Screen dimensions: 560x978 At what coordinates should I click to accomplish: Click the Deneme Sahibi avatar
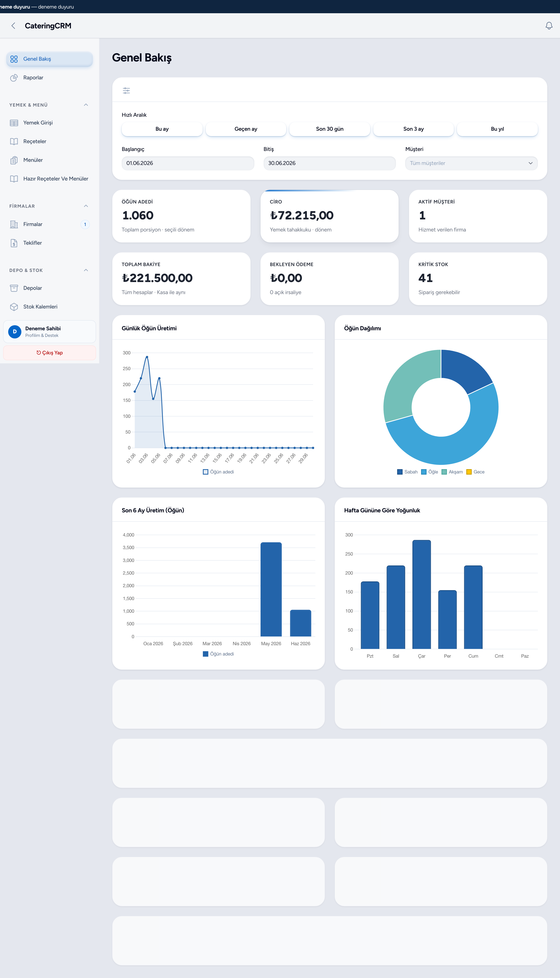point(15,332)
